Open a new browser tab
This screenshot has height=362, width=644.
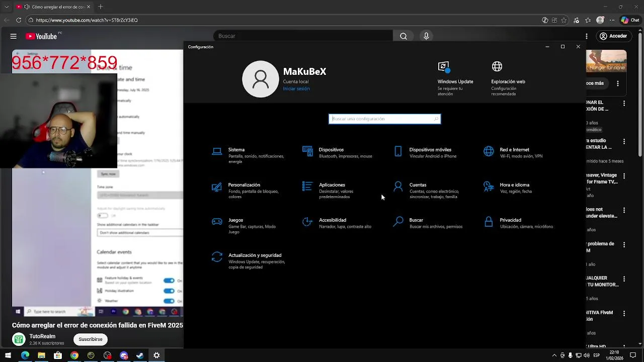pyautogui.click(x=101, y=7)
